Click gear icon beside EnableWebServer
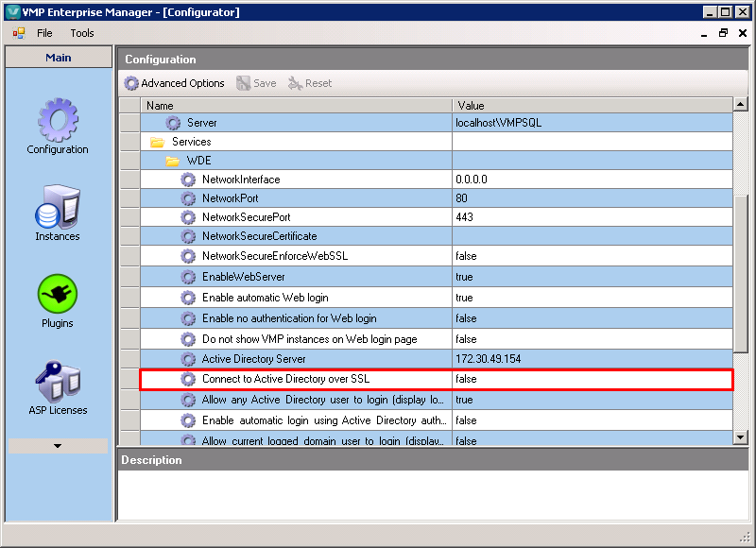Image resolution: width=756 pixels, height=548 pixels. tap(188, 277)
